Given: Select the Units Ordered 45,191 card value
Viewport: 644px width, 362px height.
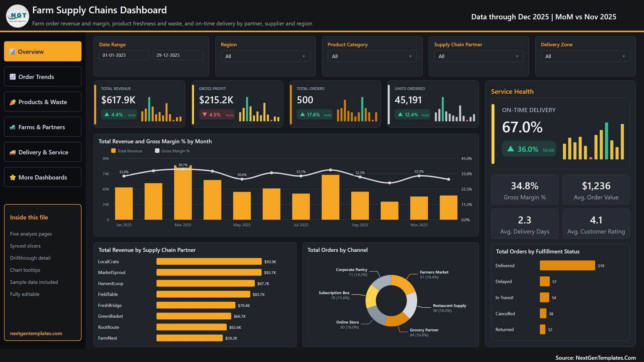Looking at the screenshot, I should click(x=408, y=100).
